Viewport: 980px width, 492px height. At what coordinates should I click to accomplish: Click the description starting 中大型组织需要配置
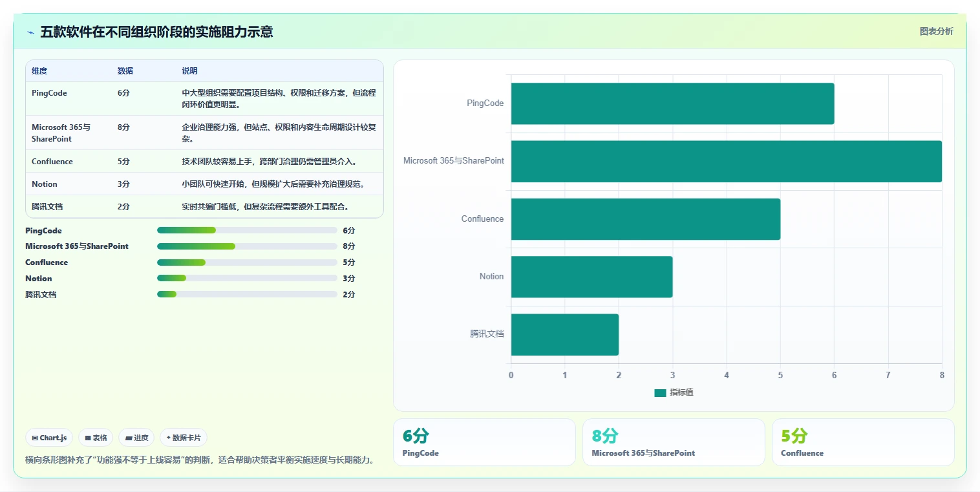pos(279,98)
